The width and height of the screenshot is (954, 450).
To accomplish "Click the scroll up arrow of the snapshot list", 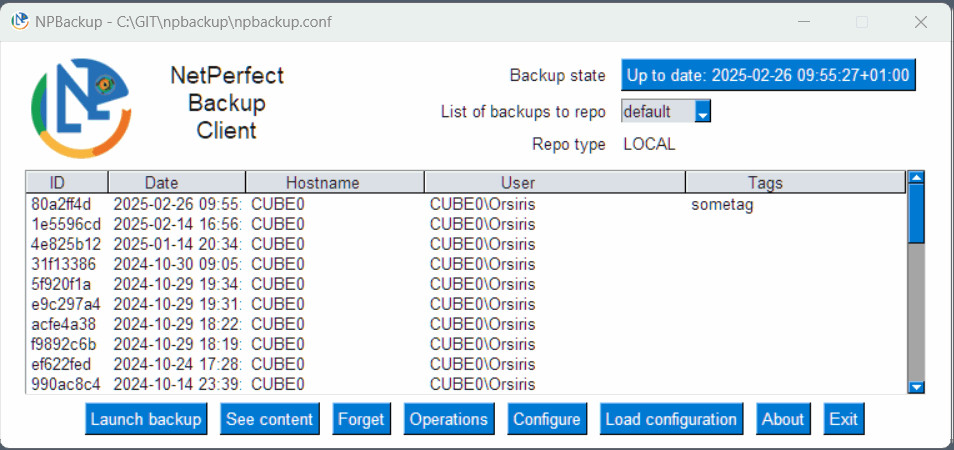I will point(915,178).
